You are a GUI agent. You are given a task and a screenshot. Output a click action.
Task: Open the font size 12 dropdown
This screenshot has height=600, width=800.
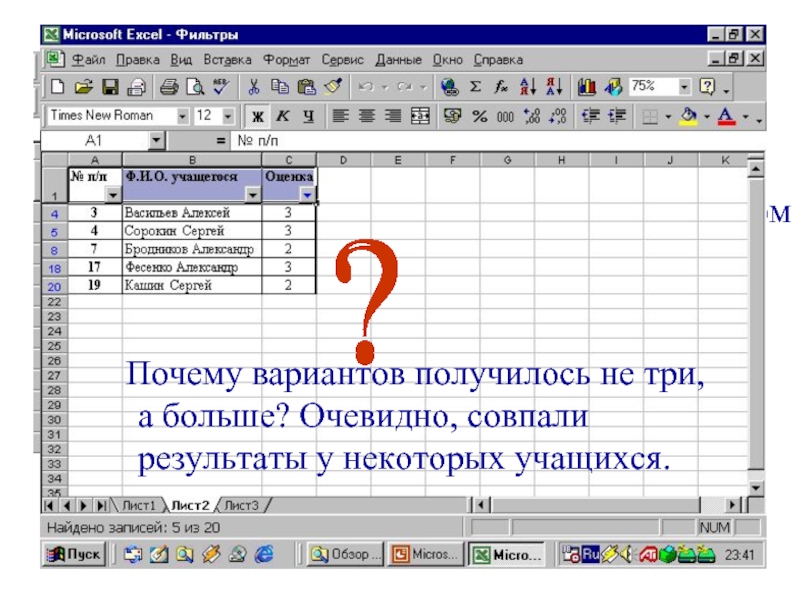(228, 116)
